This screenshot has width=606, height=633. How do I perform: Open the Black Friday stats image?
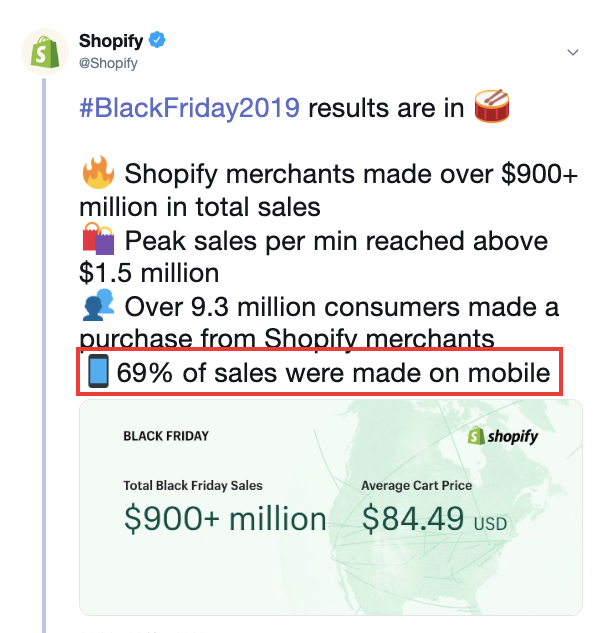click(331, 507)
